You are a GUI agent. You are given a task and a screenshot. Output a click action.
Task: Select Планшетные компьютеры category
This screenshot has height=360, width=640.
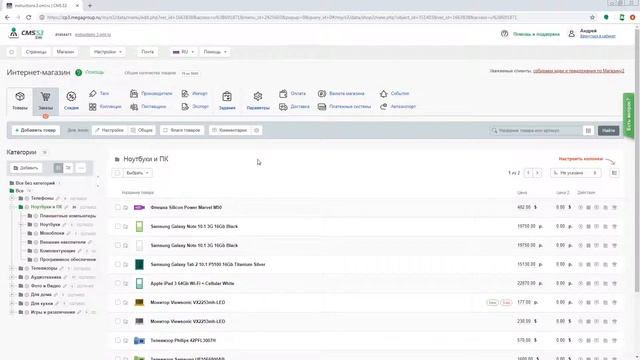tap(68, 216)
